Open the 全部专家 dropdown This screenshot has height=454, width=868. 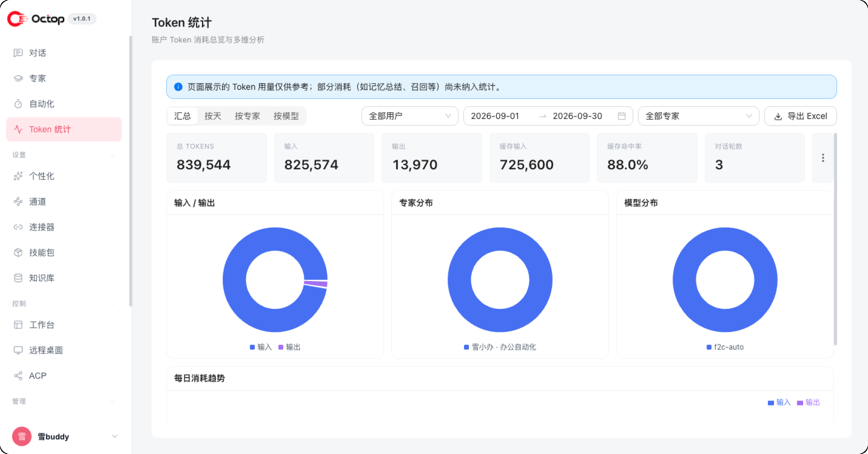[699, 116]
